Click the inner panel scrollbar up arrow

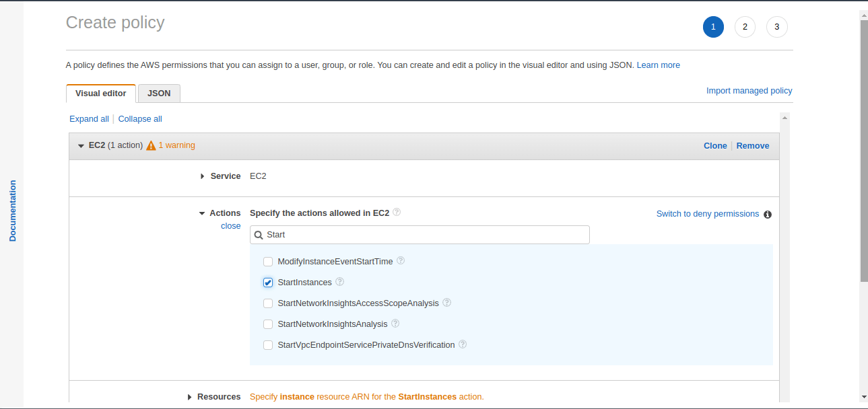784,118
